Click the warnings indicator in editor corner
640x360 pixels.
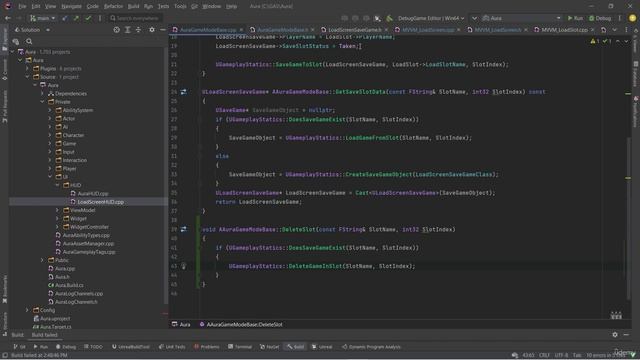[594, 41]
